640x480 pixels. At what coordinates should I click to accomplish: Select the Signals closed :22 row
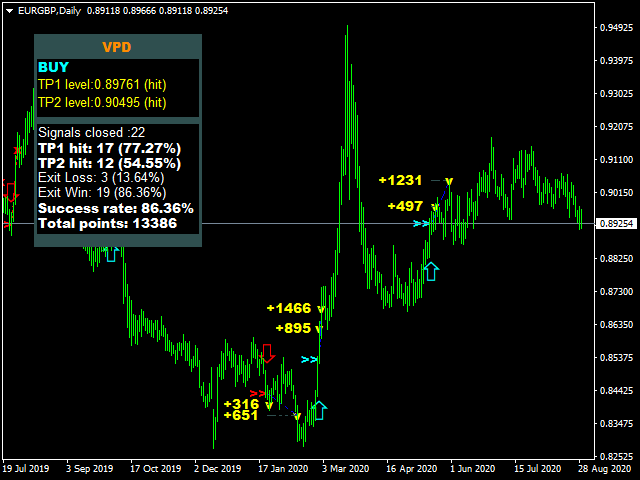91,132
